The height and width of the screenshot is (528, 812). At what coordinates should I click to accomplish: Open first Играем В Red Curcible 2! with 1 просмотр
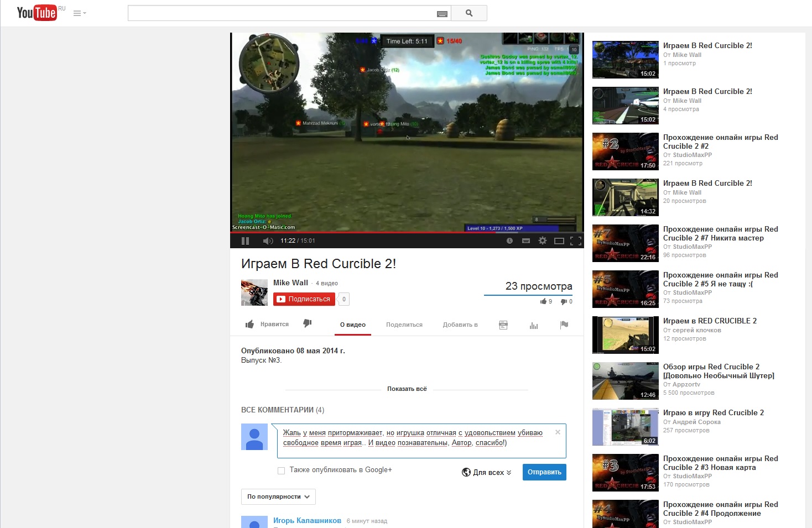point(707,46)
